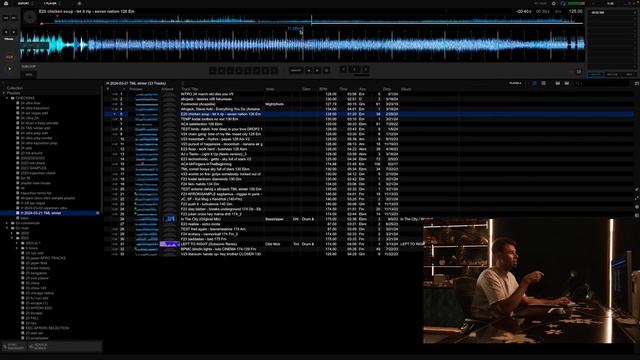640x360 pixels.
Task: Click the track search magnifier icon
Action: (x=578, y=83)
